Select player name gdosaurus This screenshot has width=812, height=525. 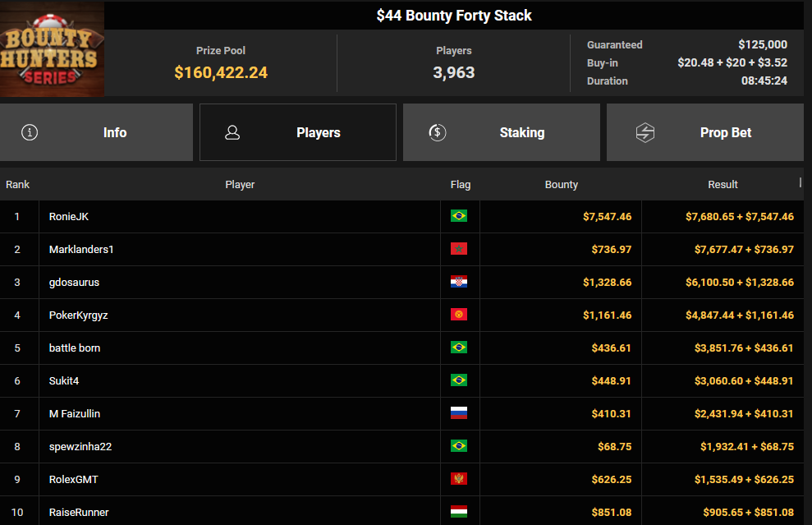[x=74, y=283]
